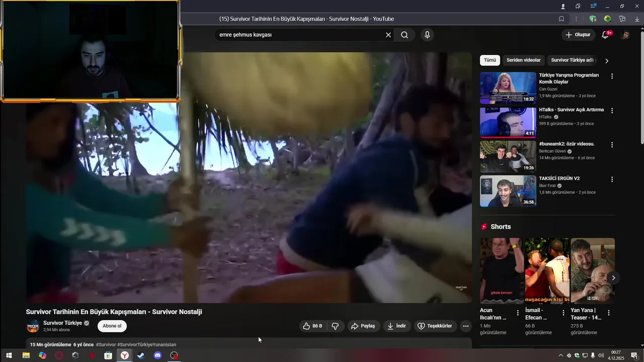The width and height of the screenshot is (644, 362).
Task: Open the volume speaker tray icon
Action: 601,355
